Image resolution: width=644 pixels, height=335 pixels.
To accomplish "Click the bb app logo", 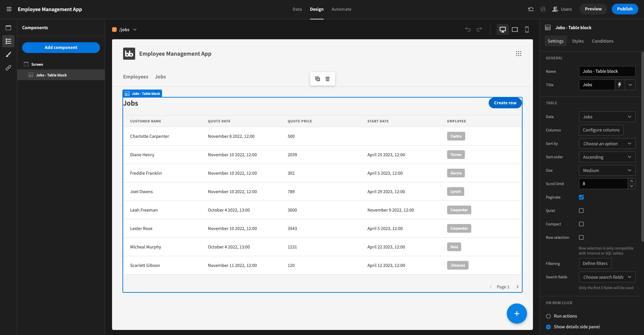I will 129,54.
